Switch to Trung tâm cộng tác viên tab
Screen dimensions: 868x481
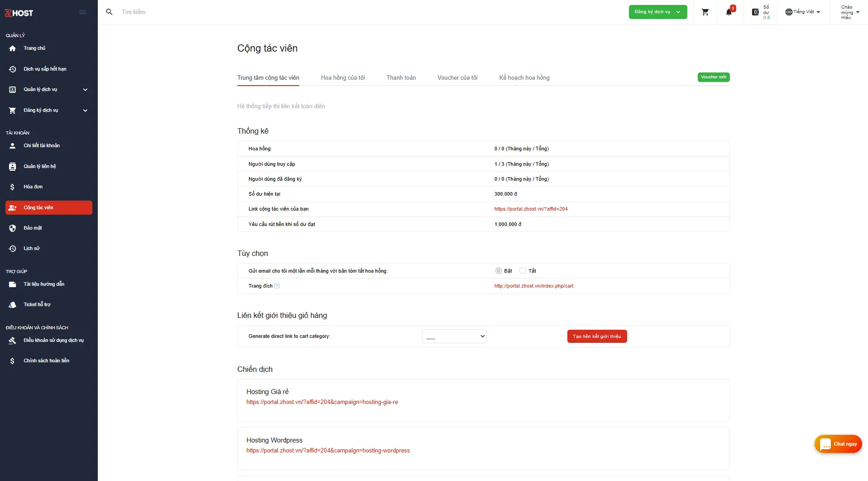(x=268, y=78)
